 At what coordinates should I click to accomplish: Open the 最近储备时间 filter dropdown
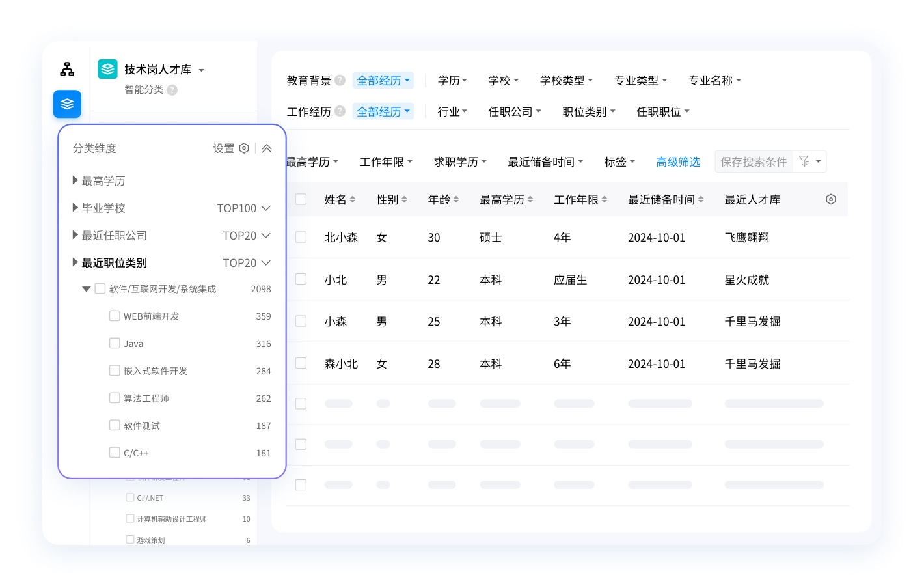[x=545, y=161]
